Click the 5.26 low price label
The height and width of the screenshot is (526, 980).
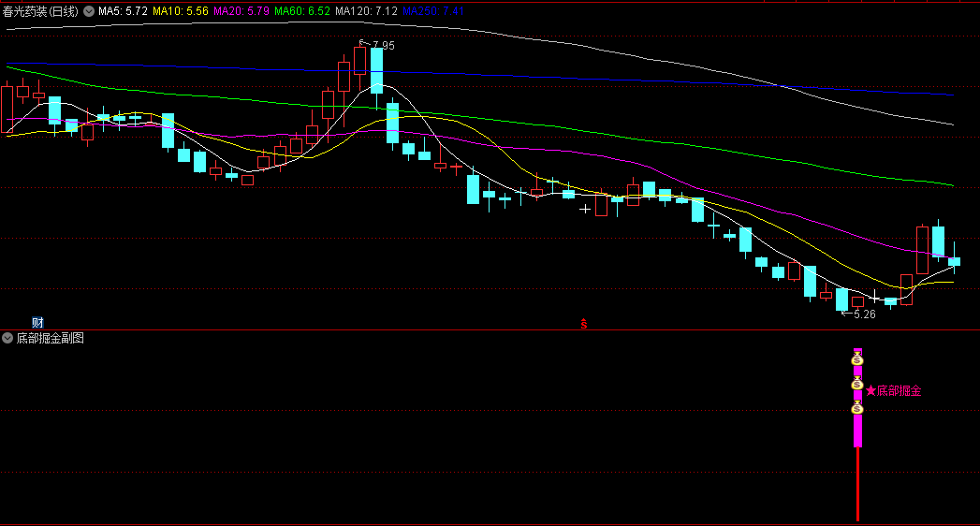[864, 314]
